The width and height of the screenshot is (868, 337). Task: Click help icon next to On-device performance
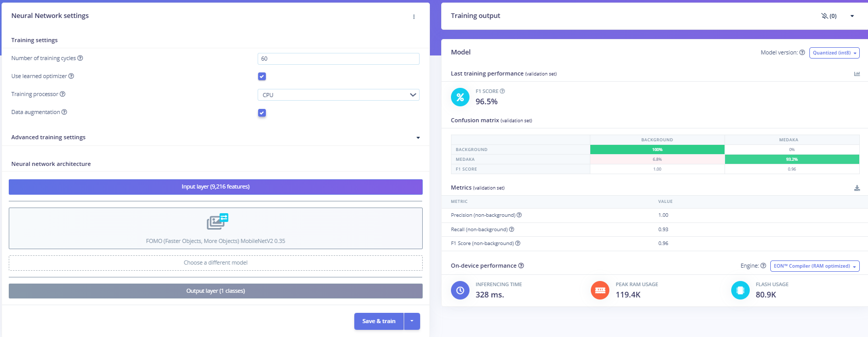pos(521,266)
